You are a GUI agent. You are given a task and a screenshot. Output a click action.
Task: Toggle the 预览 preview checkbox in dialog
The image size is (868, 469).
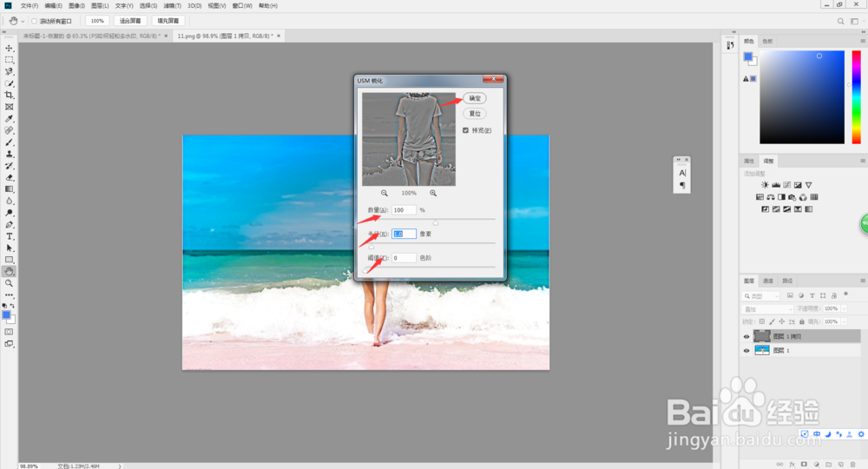point(465,130)
